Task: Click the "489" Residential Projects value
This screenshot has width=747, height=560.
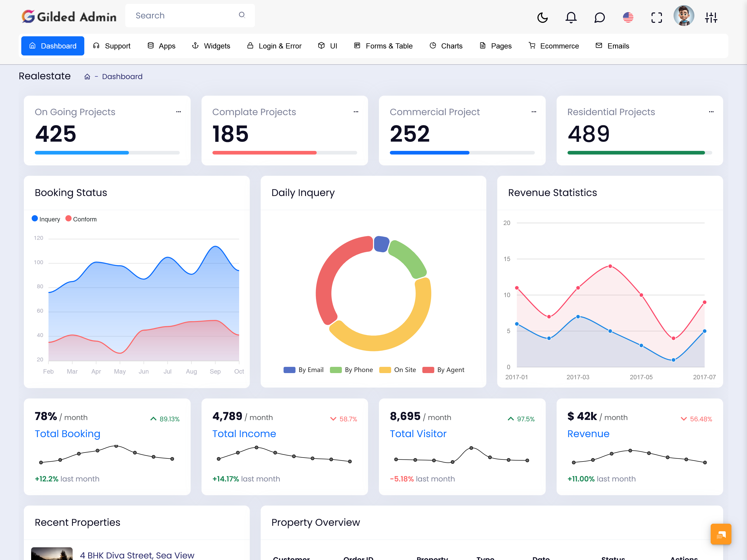Action: pos(589,134)
